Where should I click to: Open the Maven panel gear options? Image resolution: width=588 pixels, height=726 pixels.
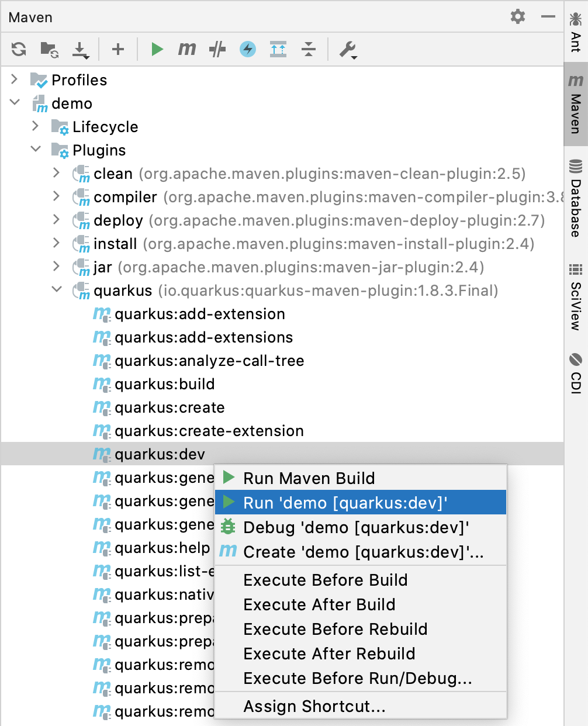518,16
